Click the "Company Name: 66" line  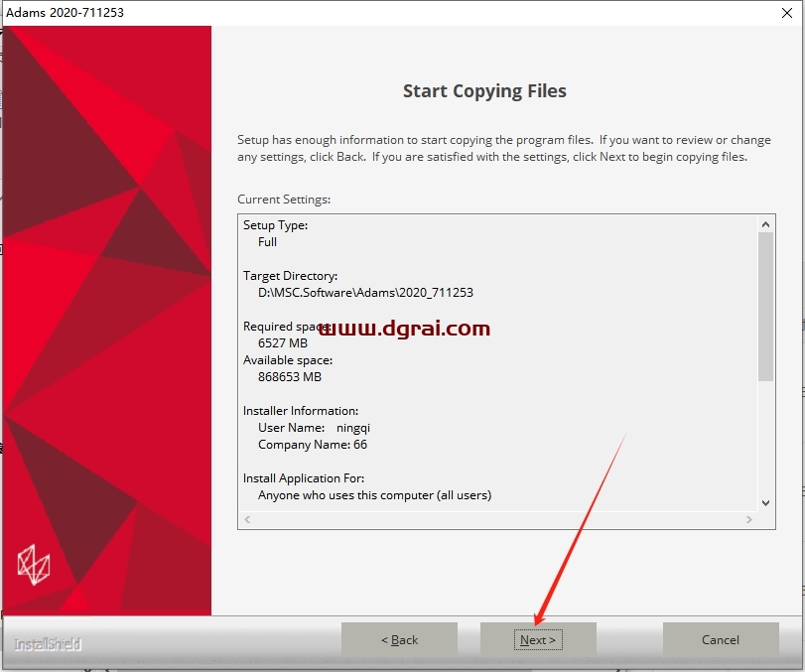[x=313, y=445]
